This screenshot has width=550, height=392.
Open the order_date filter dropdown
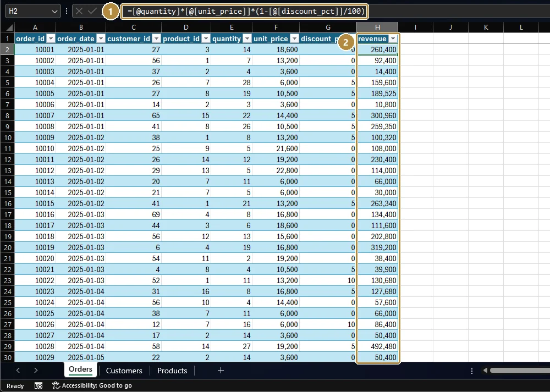point(101,38)
